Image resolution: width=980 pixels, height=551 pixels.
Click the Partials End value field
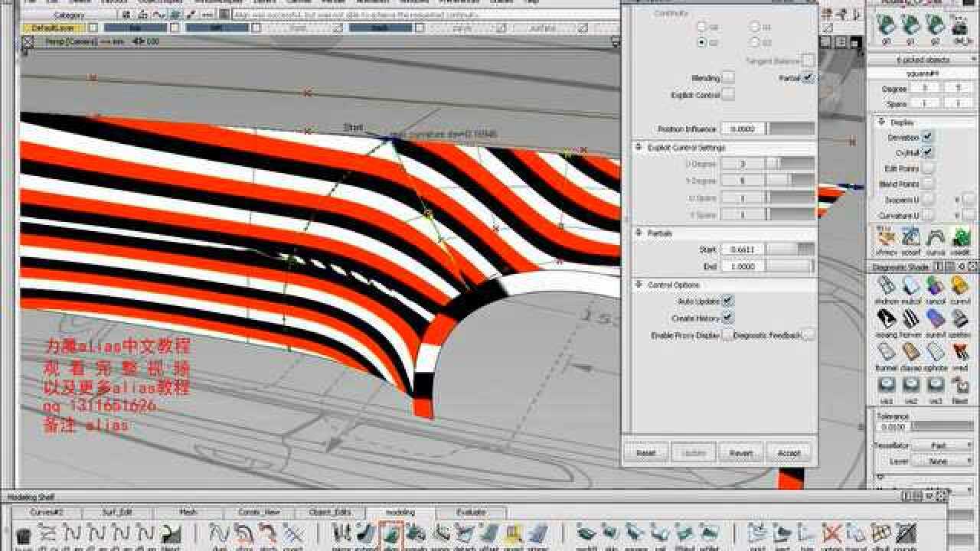(743, 266)
